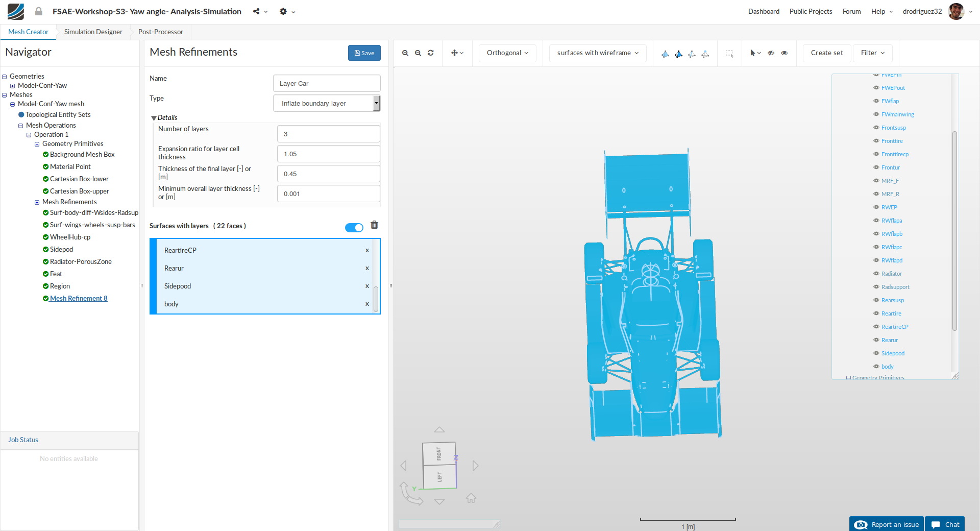980x531 pixels.
Task: Hide the Radiator surface via eye icon
Action: 876,274
